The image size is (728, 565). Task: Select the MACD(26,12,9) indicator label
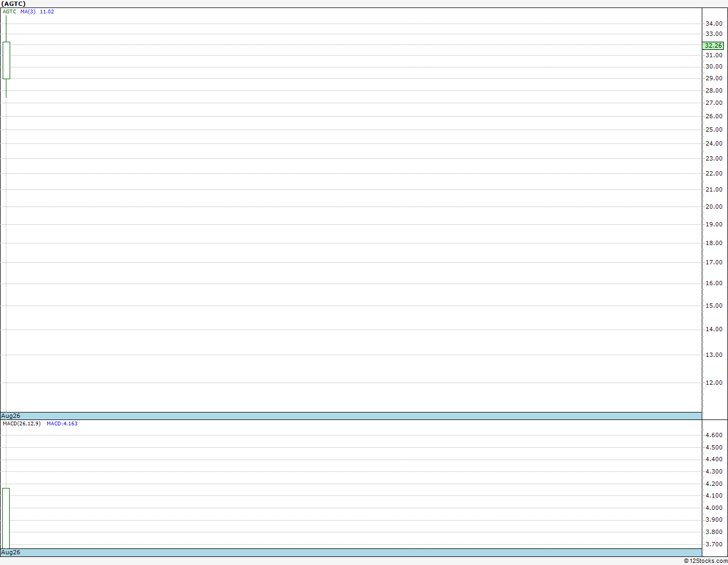(21, 424)
